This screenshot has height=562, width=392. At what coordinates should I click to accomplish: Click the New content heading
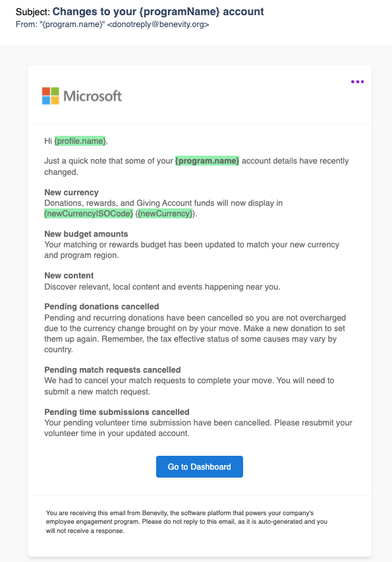pyautogui.click(x=69, y=276)
